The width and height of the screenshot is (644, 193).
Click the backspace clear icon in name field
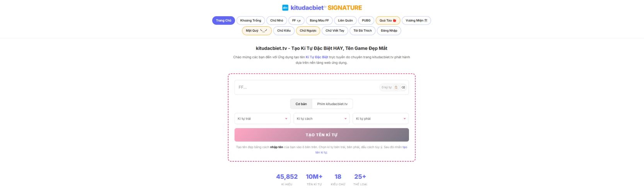pos(403,87)
